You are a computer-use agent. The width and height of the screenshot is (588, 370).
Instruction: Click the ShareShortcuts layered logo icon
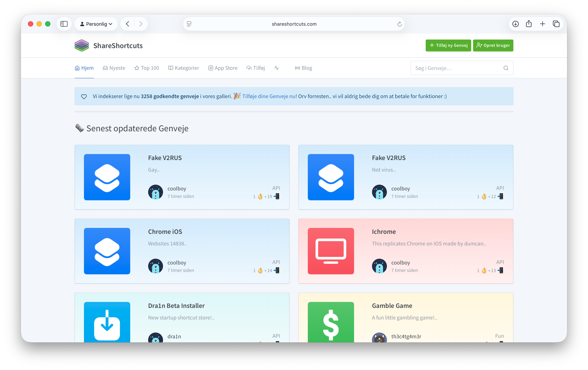(82, 45)
